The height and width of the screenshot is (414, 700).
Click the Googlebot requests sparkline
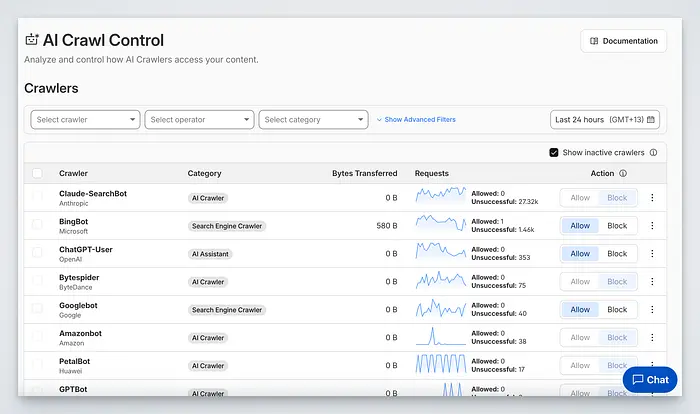441,308
